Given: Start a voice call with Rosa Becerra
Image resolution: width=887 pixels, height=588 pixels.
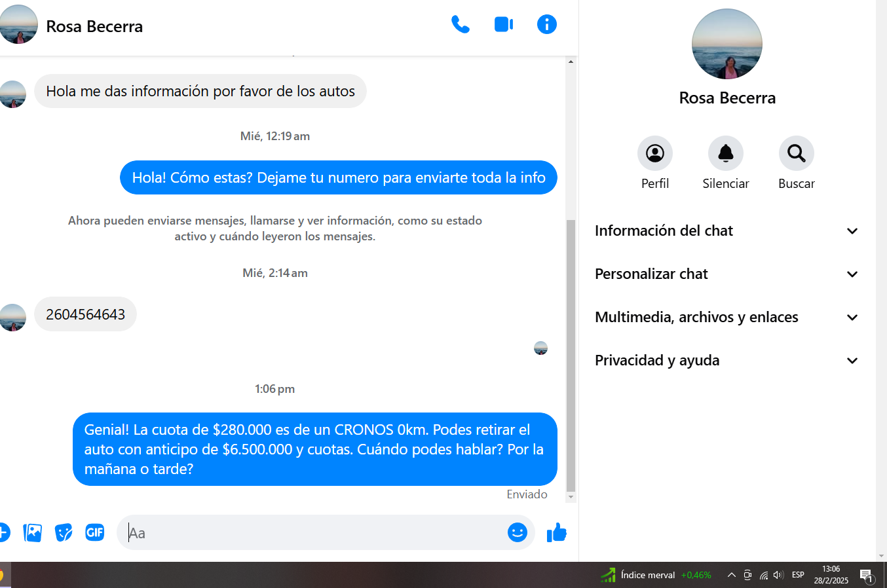Looking at the screenshot, I should tap(461, 25).
